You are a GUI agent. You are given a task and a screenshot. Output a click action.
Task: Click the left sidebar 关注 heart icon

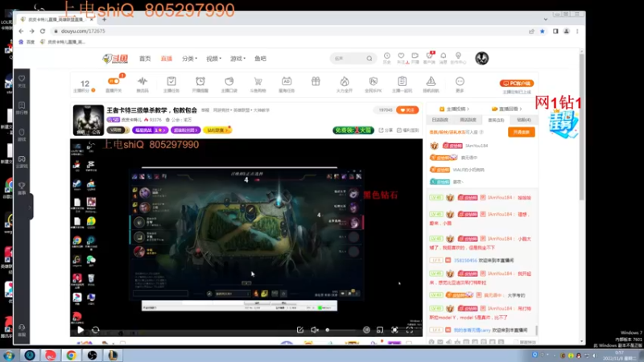22,81
